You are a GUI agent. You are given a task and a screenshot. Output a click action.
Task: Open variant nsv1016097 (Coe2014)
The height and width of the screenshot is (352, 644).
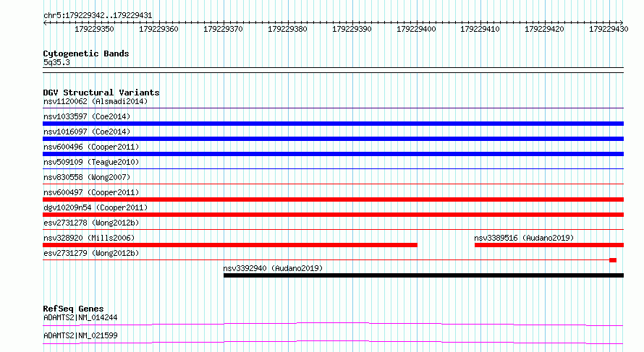pos(87,132)
